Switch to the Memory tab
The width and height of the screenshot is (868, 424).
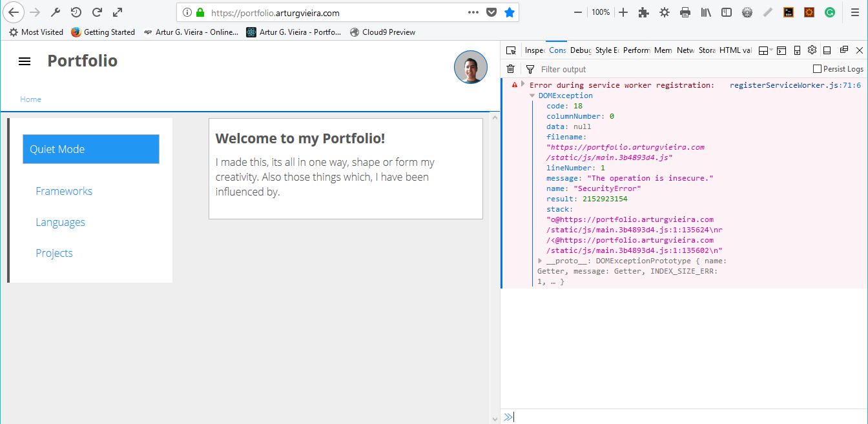[663, 50]
